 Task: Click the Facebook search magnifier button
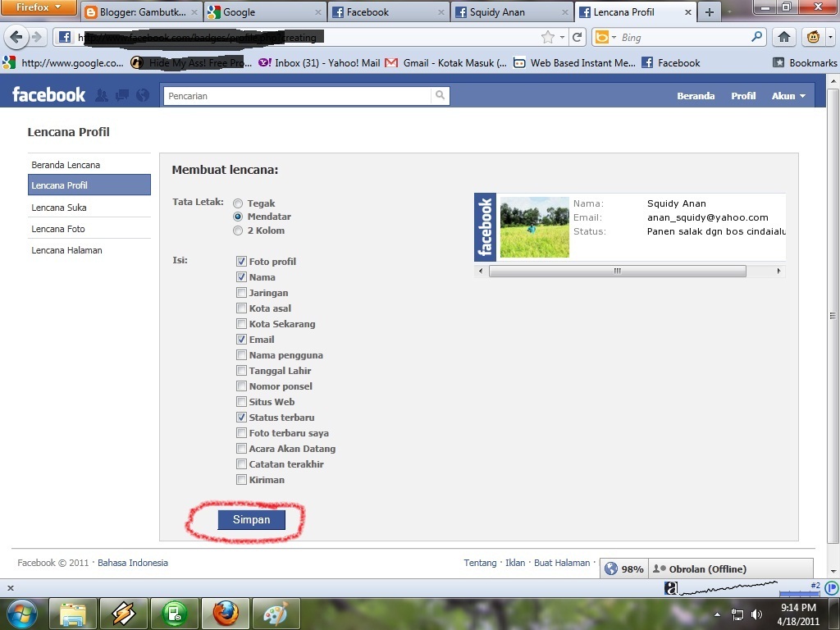pos(440,95)
